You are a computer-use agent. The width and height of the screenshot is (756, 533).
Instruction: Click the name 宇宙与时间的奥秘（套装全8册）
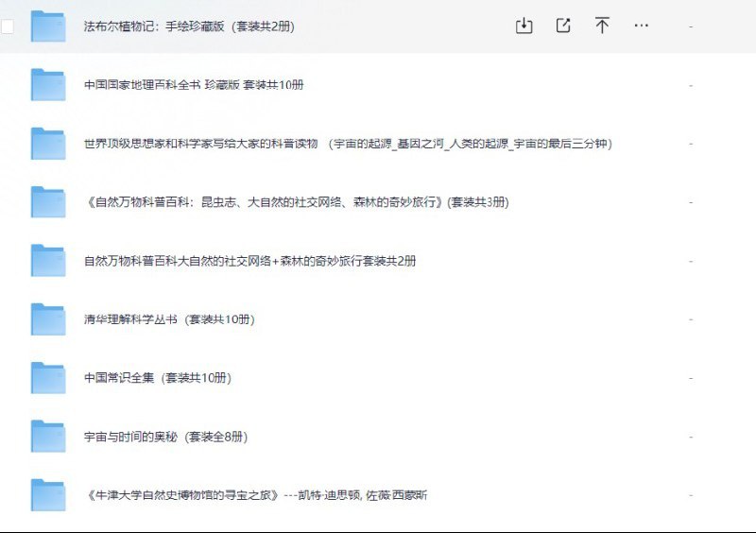[166, 437]
